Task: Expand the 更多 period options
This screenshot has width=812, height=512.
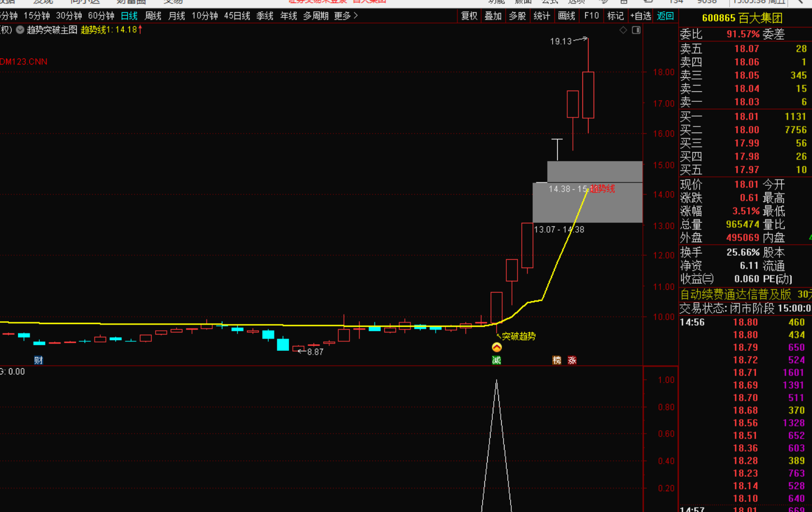Action: tap(346, 16)
